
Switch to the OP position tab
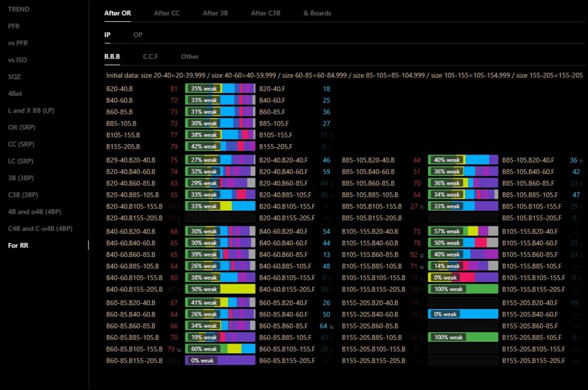(x=138, y=35)
